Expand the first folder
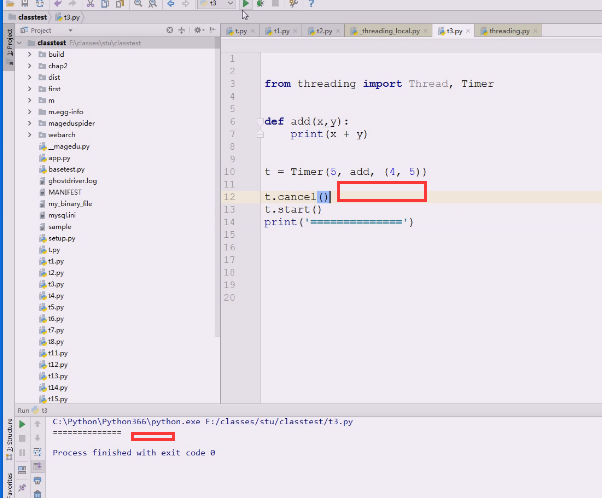The image size is (602, 498). pyautogui.click(x=30, y=89)
